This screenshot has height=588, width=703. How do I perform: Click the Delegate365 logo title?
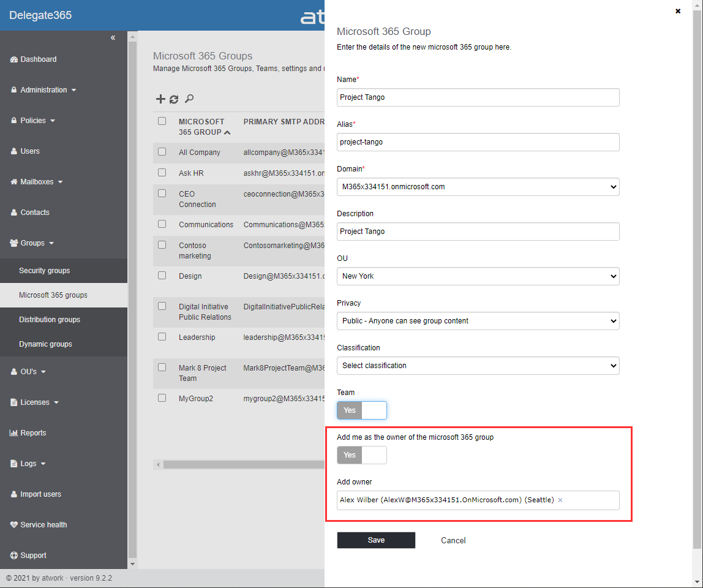click(40, 15)
